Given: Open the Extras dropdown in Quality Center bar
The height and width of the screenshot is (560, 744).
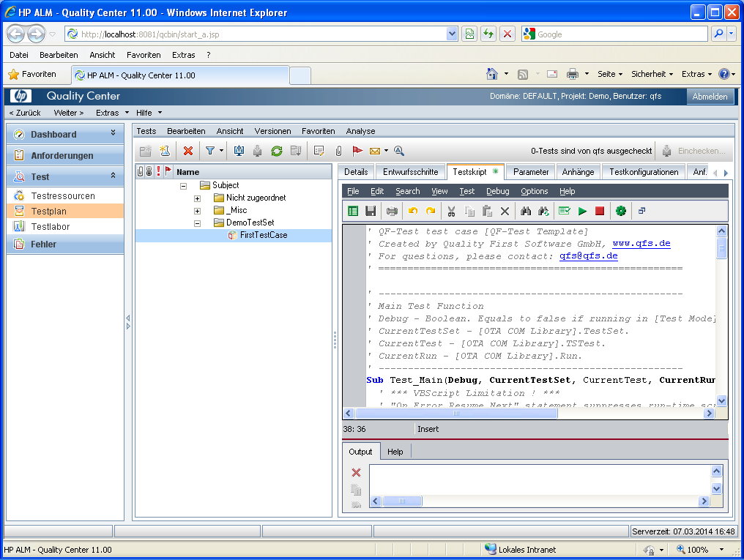Looking at the screenshot, I should 113,113.
